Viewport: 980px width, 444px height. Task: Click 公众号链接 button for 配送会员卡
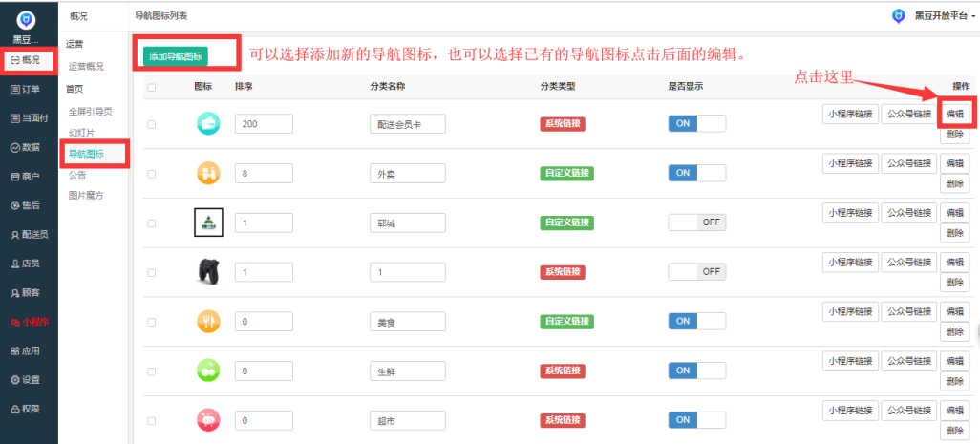pos(909,114)
